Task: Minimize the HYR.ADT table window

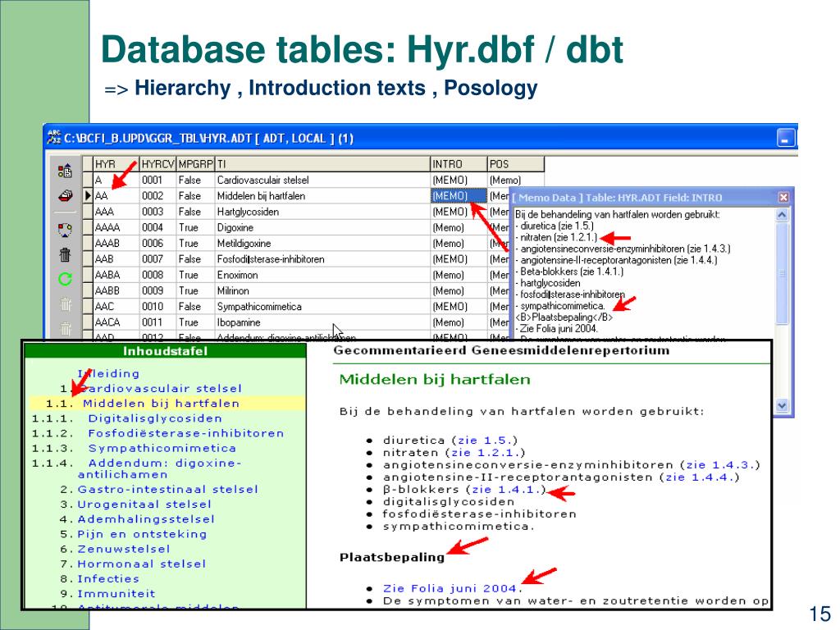Action: click(x=785, y=138)
